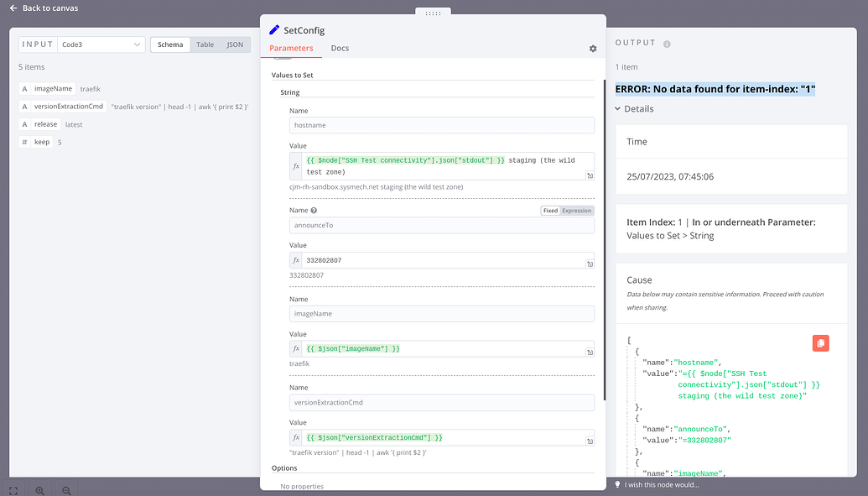Click the Output info icon
Viewport: 868px width, 496px height.
click(x=668, y=44)
